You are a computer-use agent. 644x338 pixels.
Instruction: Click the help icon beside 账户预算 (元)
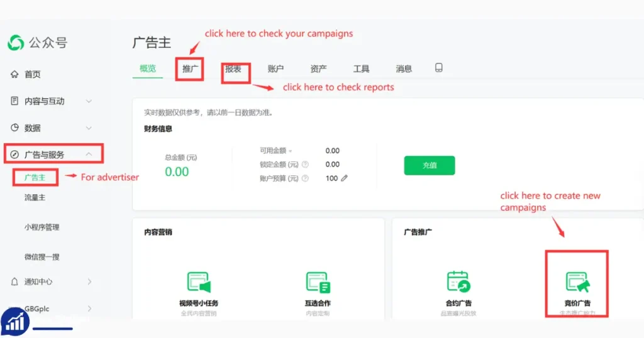(x=305, y=178)
